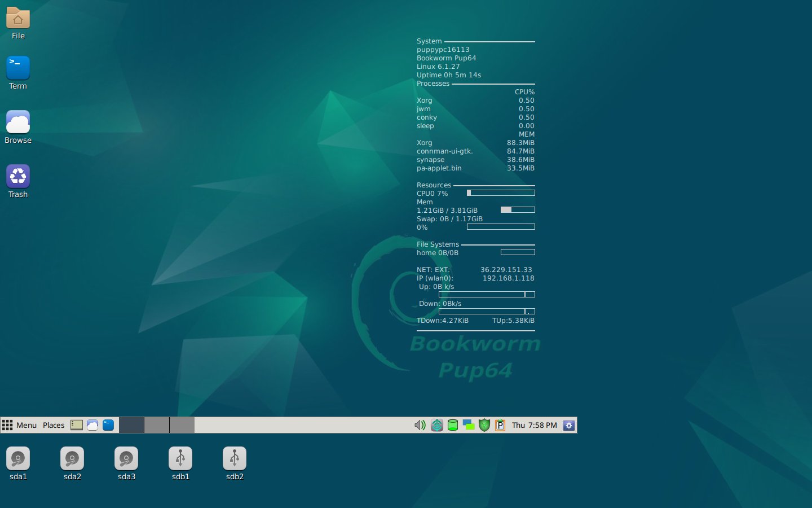Click the TUp:5.38KiB text
Screen dimensions: 812x508
click(x=513, y=321)
